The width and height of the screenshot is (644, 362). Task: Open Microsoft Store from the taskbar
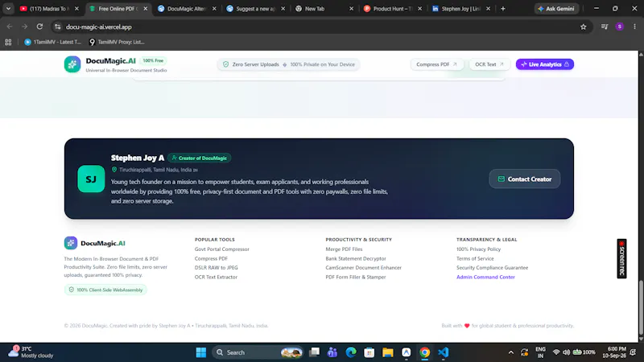(369, 352)
